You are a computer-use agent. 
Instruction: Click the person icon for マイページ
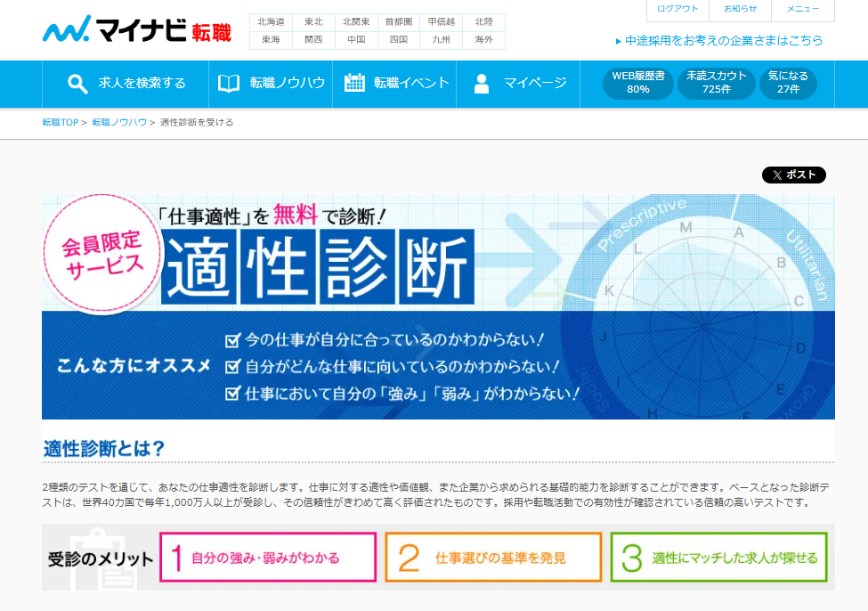(x=482, y=84)
